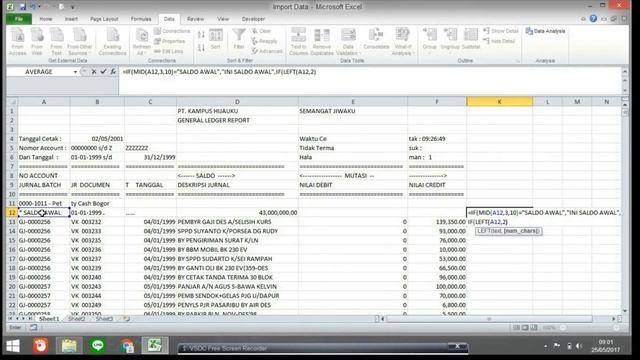Select row 12 header
Screen dimensions: 640x360
pyautogui.click(x=12, y=213)
